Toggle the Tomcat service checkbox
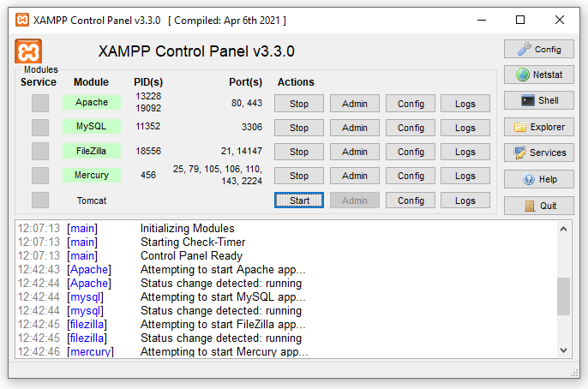Screen dimensions: 588x389 [x=40, y=200]
